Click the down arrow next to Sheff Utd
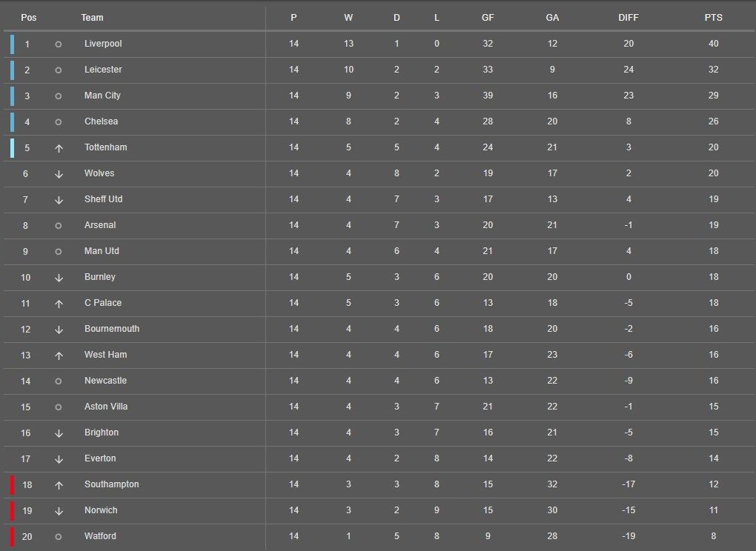Screen dimensions: 756x551 click(59, 200)
